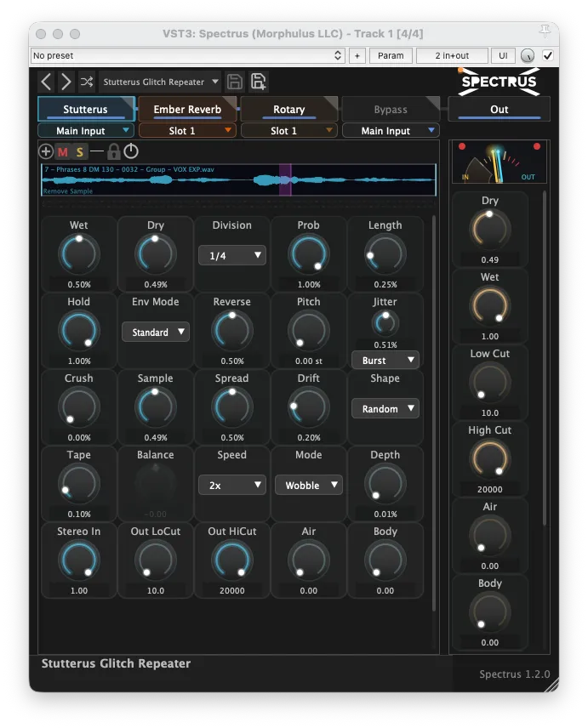The width and height of the screenshot is (588, 728).
Task: Click the lock icon beside power button
Action: (x=114, y=151)
